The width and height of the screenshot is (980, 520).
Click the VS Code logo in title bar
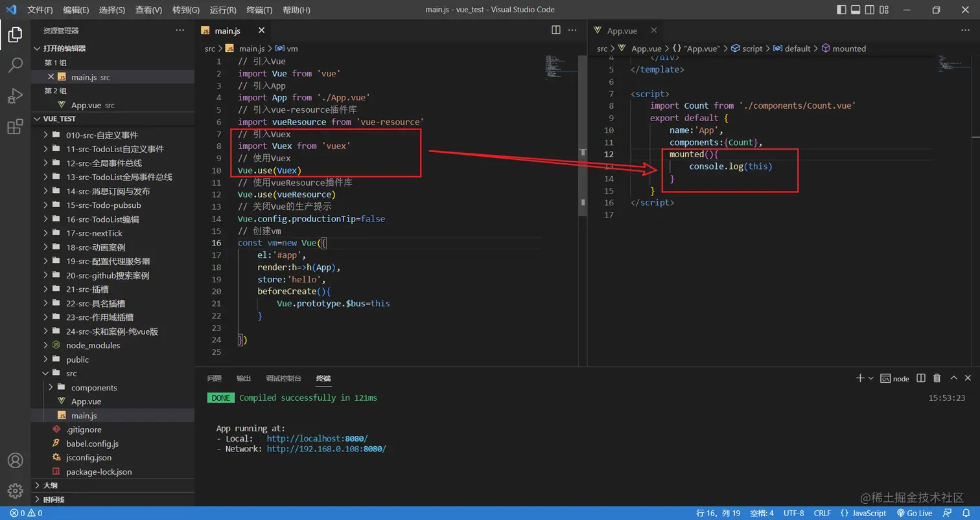(x=11, y=10)
